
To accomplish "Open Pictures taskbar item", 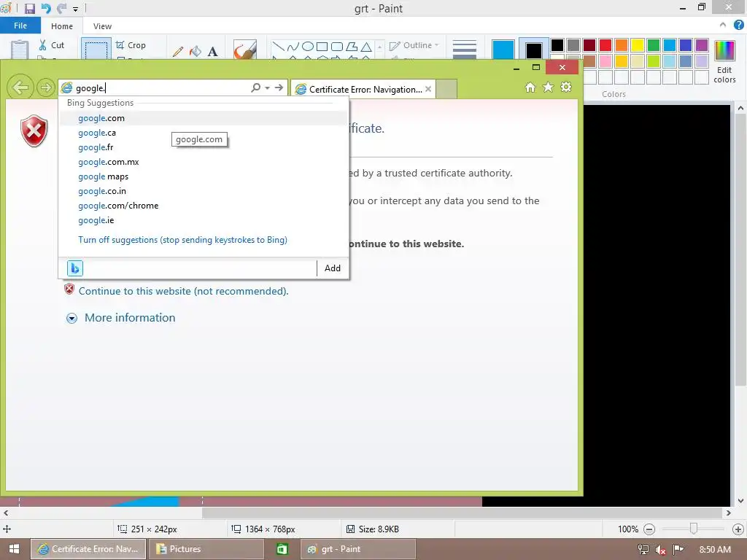I will point(206,549).
